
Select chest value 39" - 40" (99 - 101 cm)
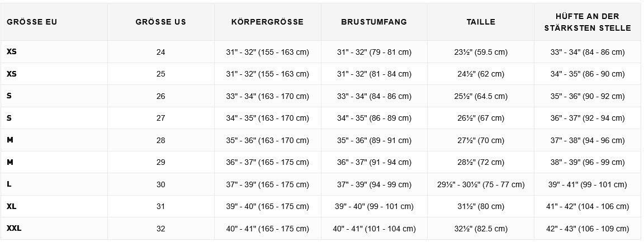point(374,206)
